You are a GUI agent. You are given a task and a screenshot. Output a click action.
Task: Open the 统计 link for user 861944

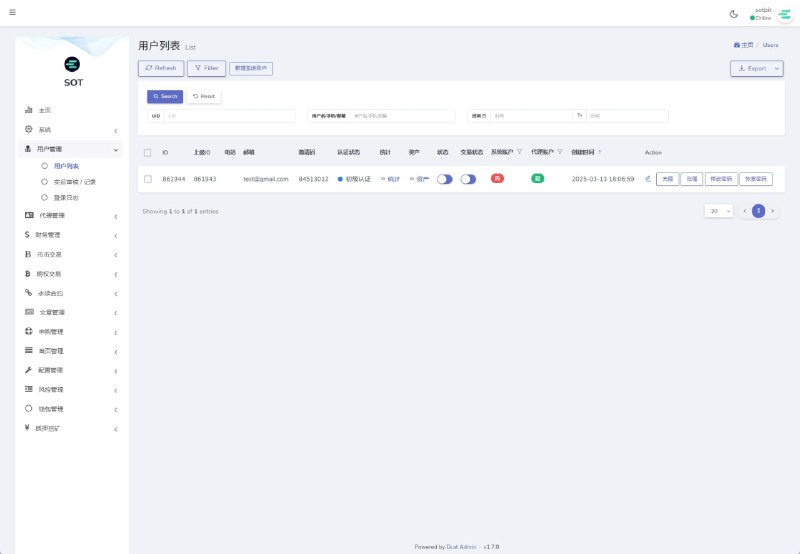[390, 179]
